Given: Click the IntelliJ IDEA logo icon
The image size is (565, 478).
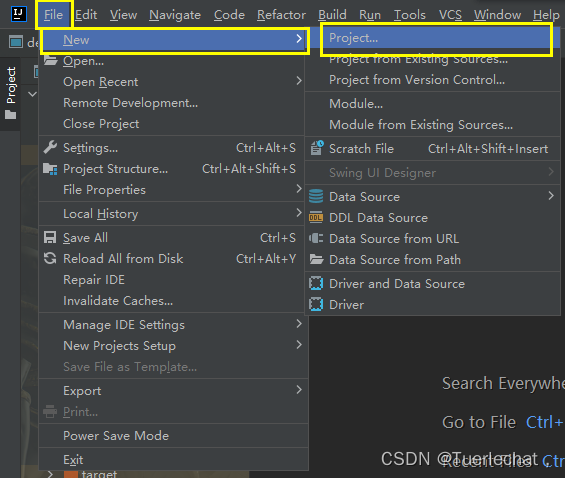Looking at the screenshot, I should 18,14.
